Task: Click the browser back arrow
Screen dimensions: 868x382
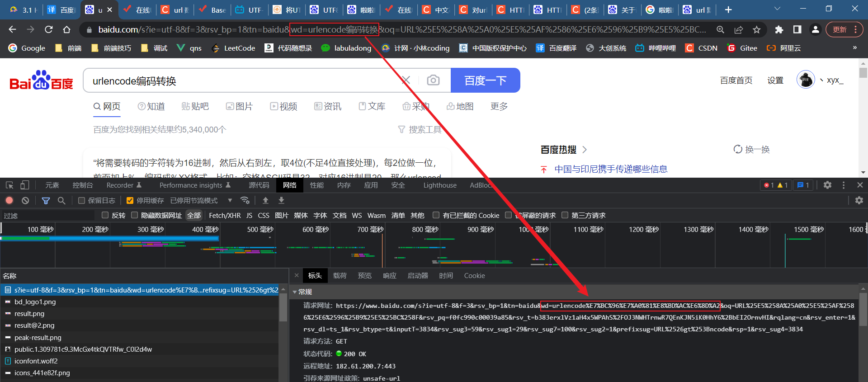Action: point(12,29)
